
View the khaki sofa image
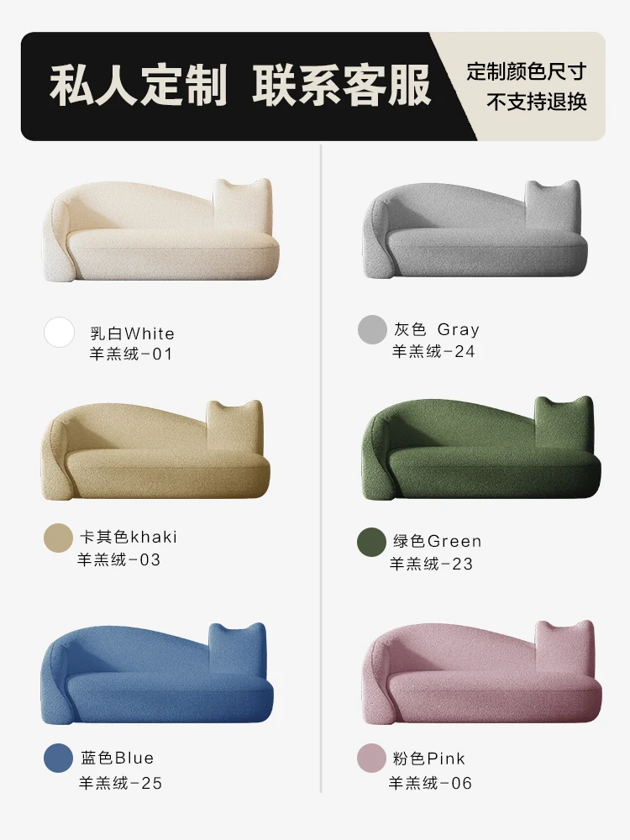click(x=155, y=450)
